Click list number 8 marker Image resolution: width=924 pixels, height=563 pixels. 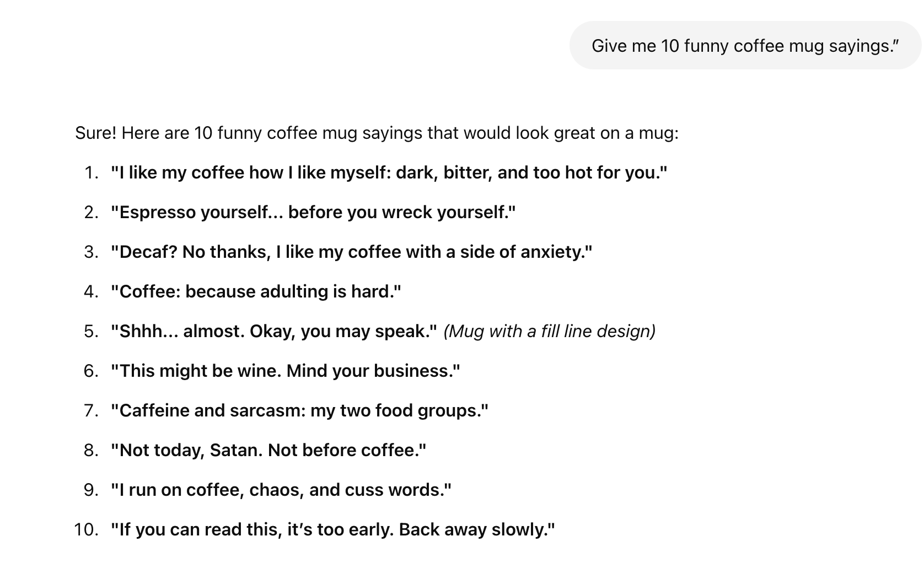pyautogui.click(x=91, y=451)
